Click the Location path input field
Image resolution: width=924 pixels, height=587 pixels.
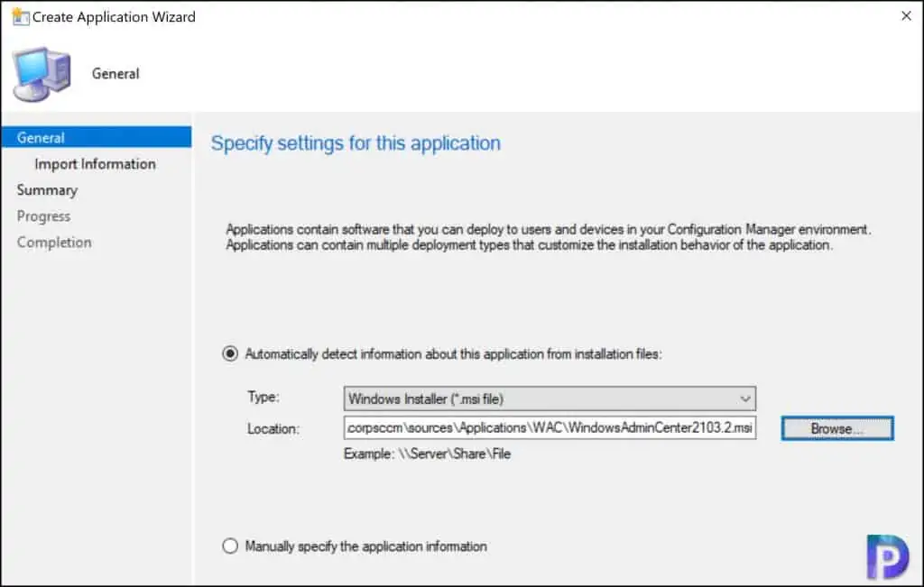pos(550,428)
